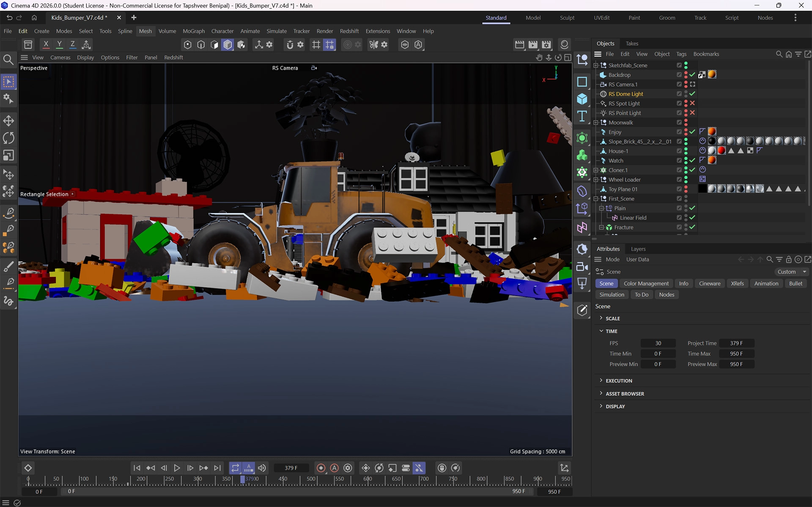Open the MoGraph menu
The image size is (812, 507).
pyautogui.click(x=193, y=31)
